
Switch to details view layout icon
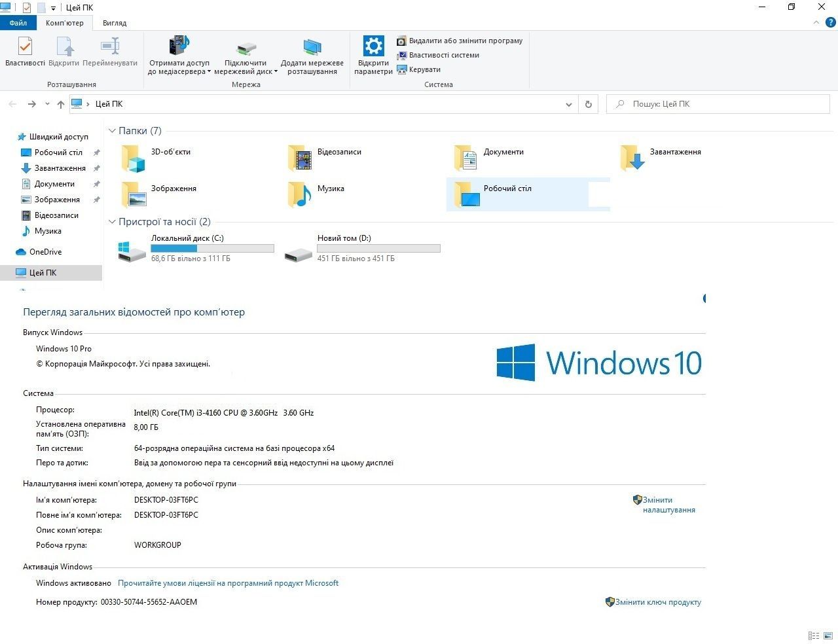pyautogui.click(x=814, y=635)
